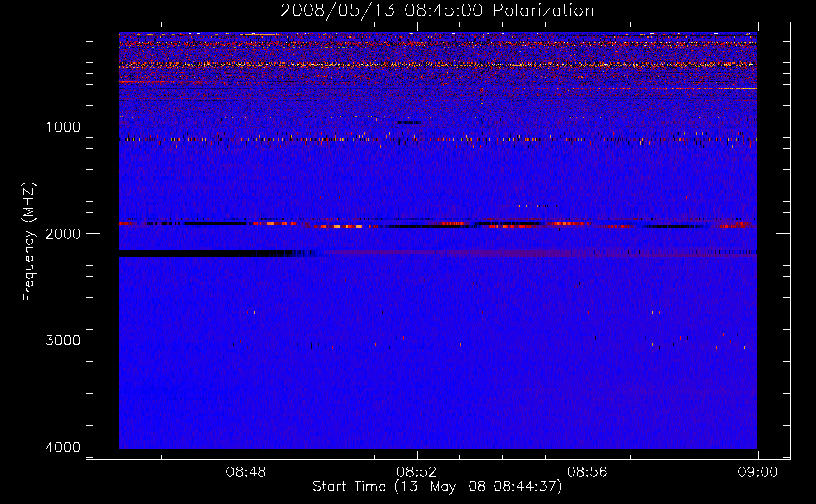Click the "Frequency (MHZ)" axis label
Screen dimensions: 816x504
tap(29, 242)
